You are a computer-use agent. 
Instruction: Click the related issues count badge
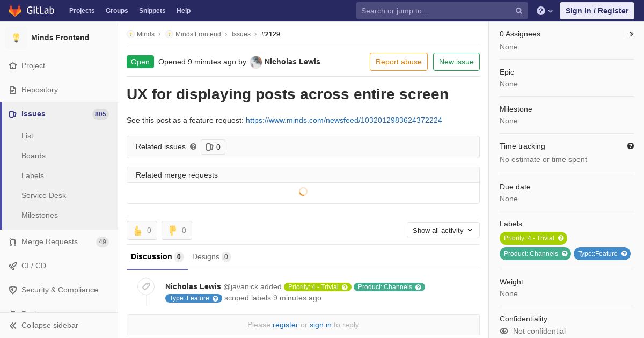click(213, 147)
